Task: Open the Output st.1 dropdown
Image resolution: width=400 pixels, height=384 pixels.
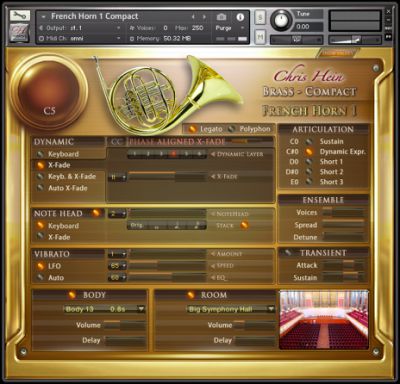Action: pyautogui.click(x=79, y=28)
